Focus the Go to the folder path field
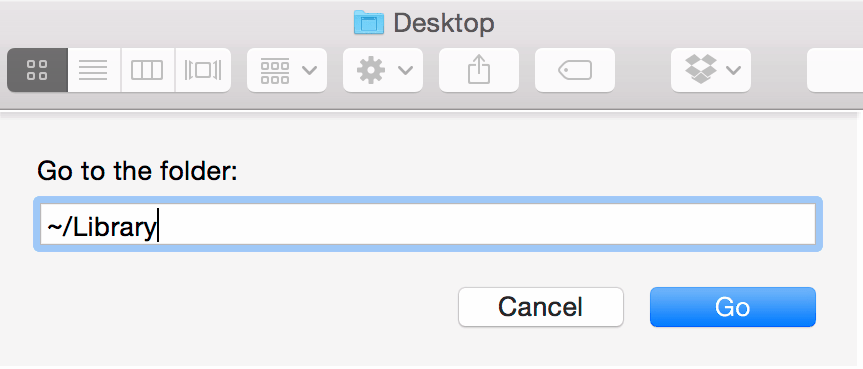Viewport: 863px width, 369px height. pyautogui.click(x=428, y=225)
